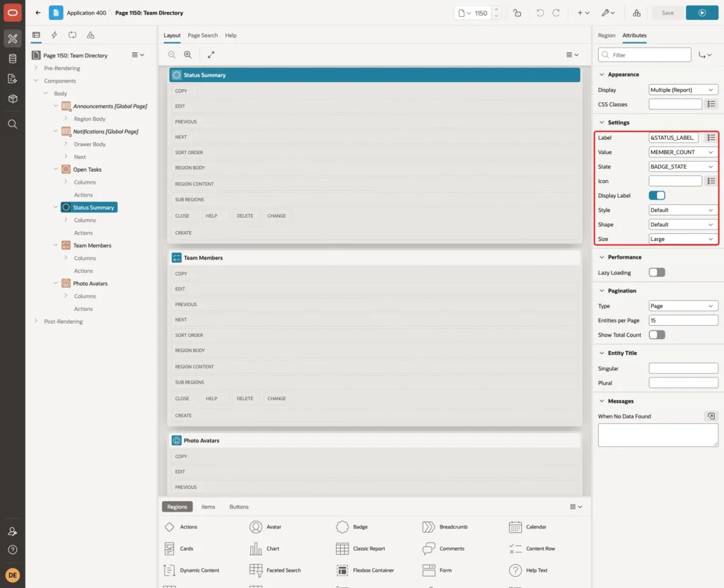Viewport: 724px width, 588px height.
Task: Open the Create plus menu
Action: (x=583, y=13)
